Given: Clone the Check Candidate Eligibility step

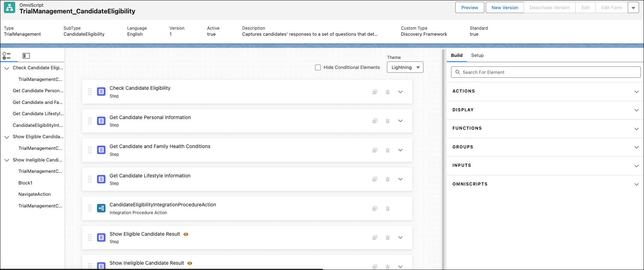Looking at the screenshot, I should click(x=375, y=92).
